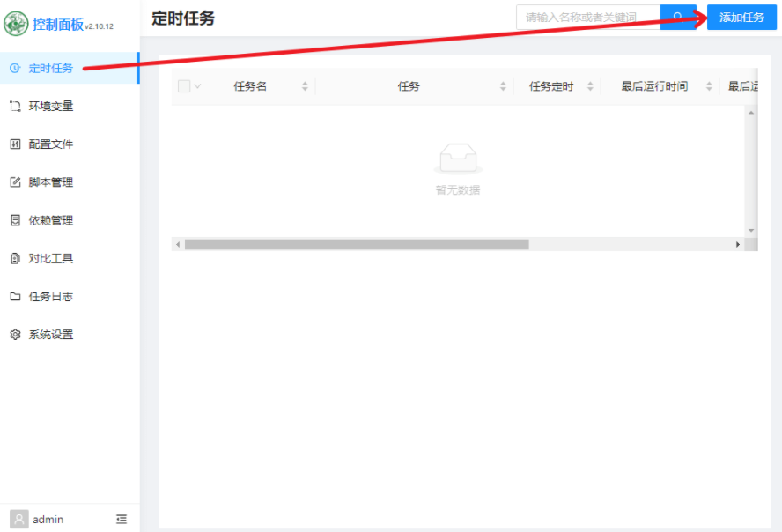Click the 任务定时 column header text
Viewport: 782px width, 532px height.
[x=551, y=86]
